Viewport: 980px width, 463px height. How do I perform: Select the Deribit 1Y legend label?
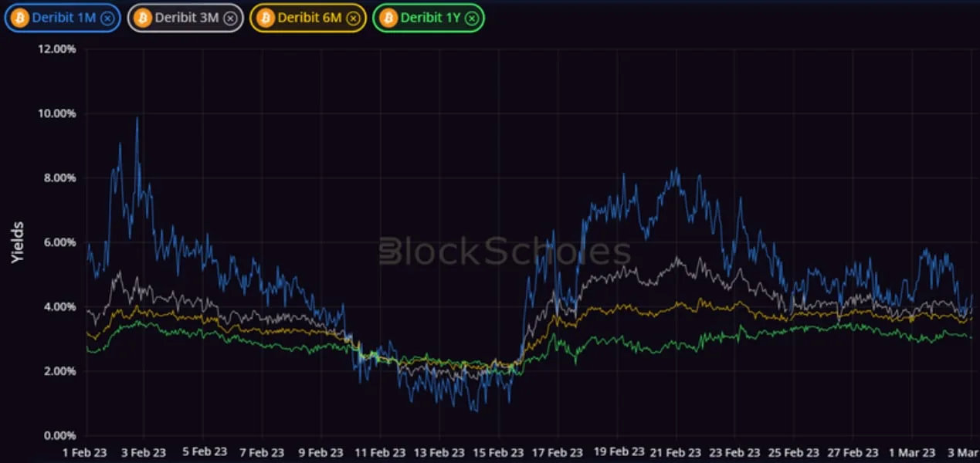(x=431, y=18)
